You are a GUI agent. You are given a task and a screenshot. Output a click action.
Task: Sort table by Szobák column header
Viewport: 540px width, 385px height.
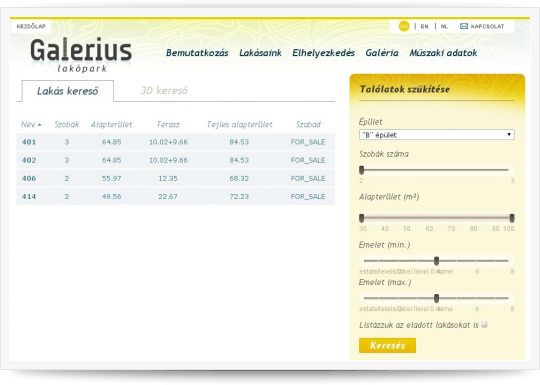[67, 124]
